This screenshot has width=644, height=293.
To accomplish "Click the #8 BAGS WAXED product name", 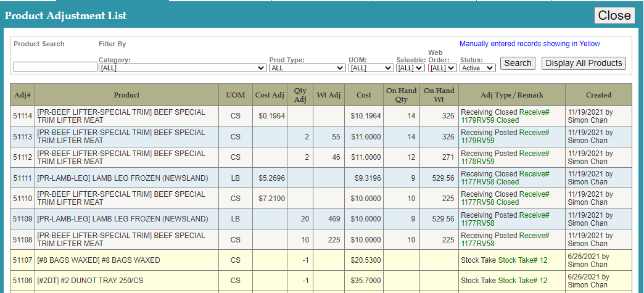I will click(x=99, y=260).
